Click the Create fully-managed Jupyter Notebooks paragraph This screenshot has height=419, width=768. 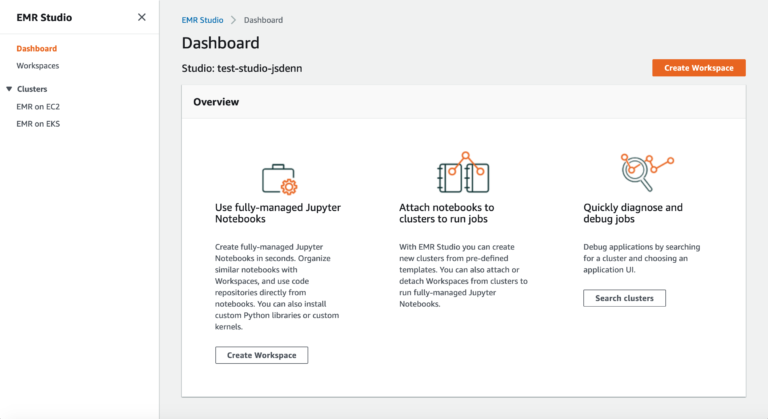[x=277, y=287]
